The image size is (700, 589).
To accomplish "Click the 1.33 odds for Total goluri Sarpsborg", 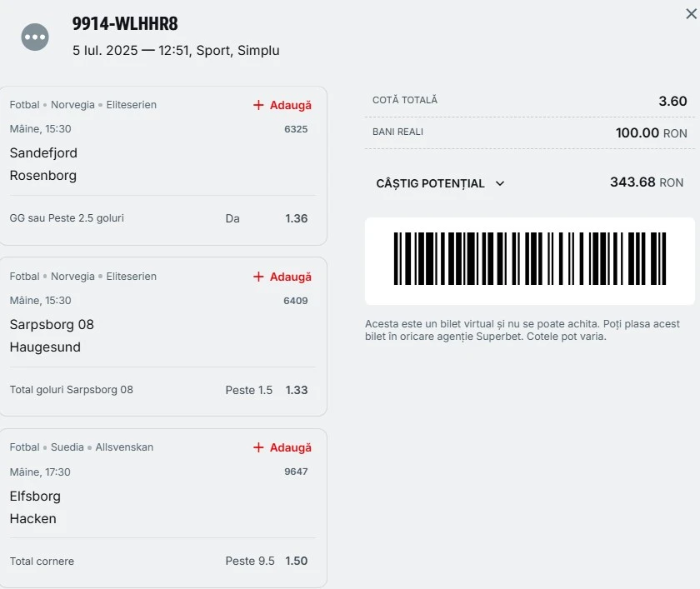I will pos(297,390).
